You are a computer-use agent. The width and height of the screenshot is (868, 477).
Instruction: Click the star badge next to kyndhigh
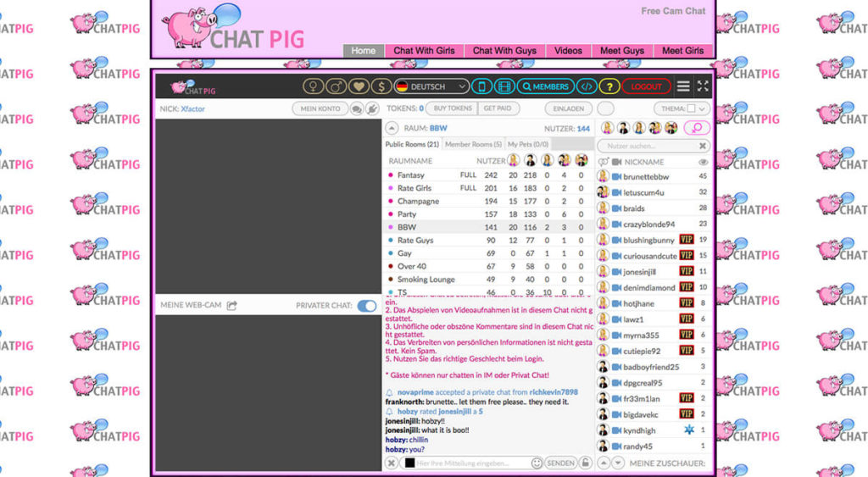click(688, 430)
